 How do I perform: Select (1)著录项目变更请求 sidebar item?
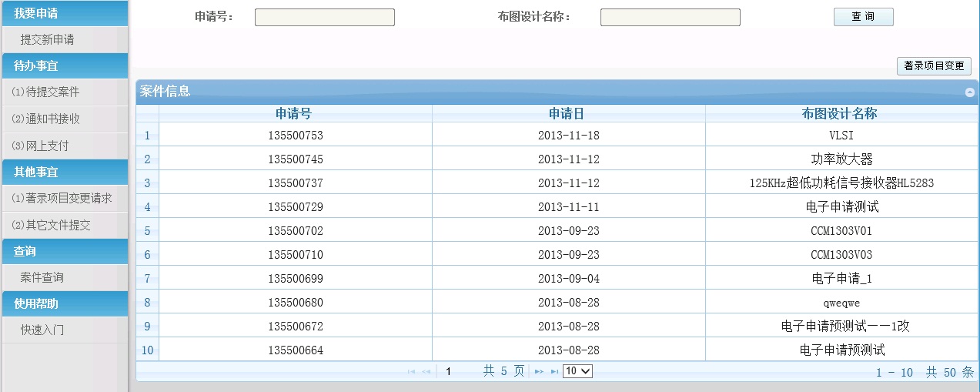coord(62,198)
